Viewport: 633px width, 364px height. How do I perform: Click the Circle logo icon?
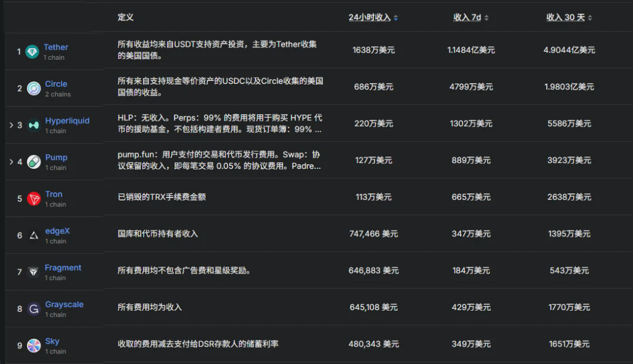34,88
